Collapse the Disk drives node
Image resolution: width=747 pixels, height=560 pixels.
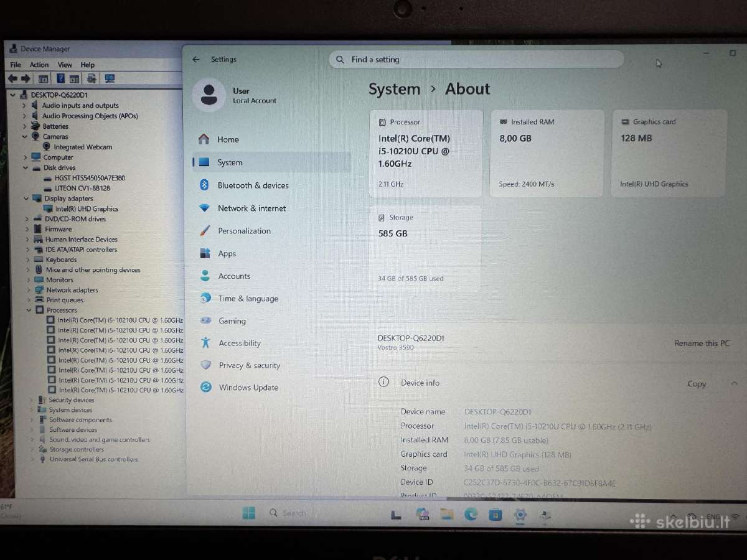click(x=26, y=167)
